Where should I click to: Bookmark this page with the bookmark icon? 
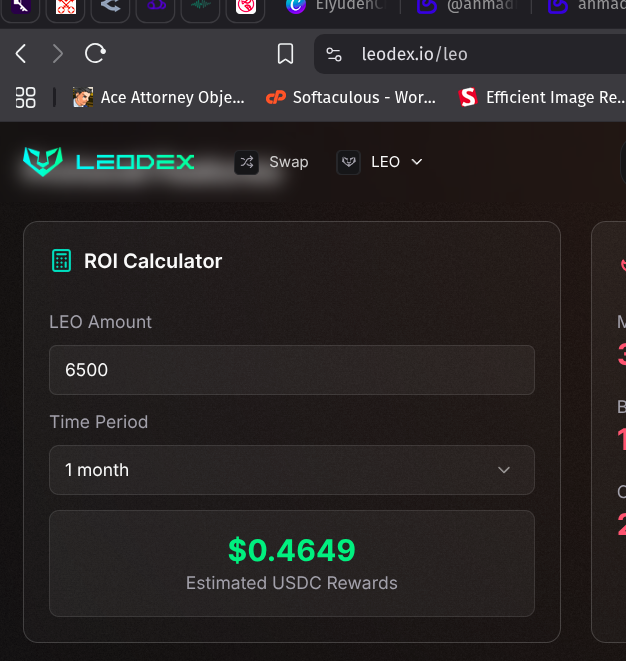[x=285, y=54]
